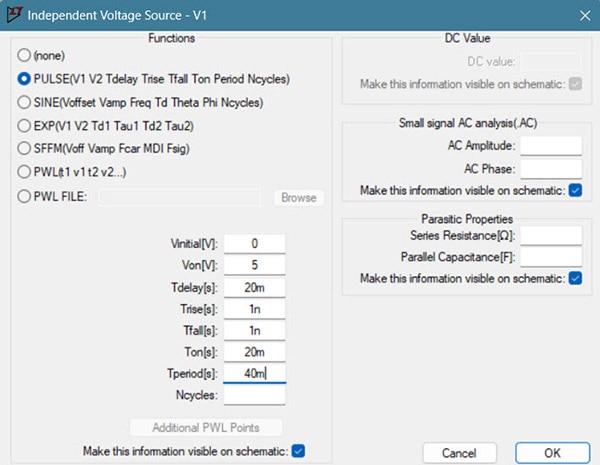
Task: Click the Parallel Capacitance input field
Action: 550,256
